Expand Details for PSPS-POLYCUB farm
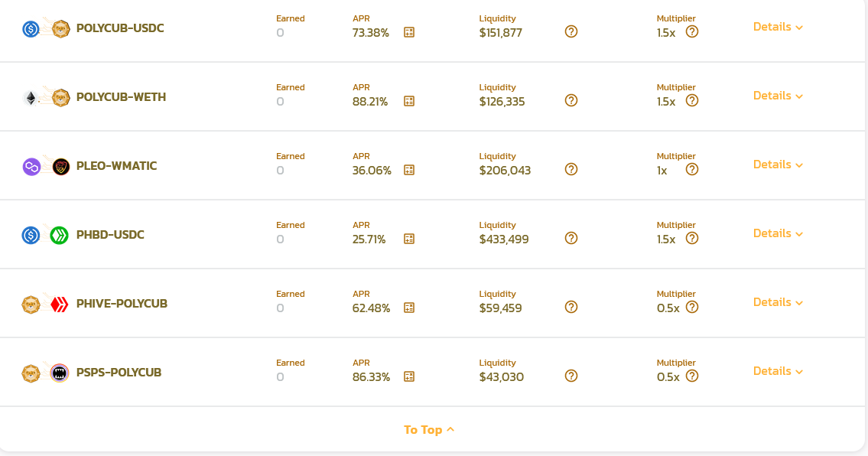 [x=778, y=371]
